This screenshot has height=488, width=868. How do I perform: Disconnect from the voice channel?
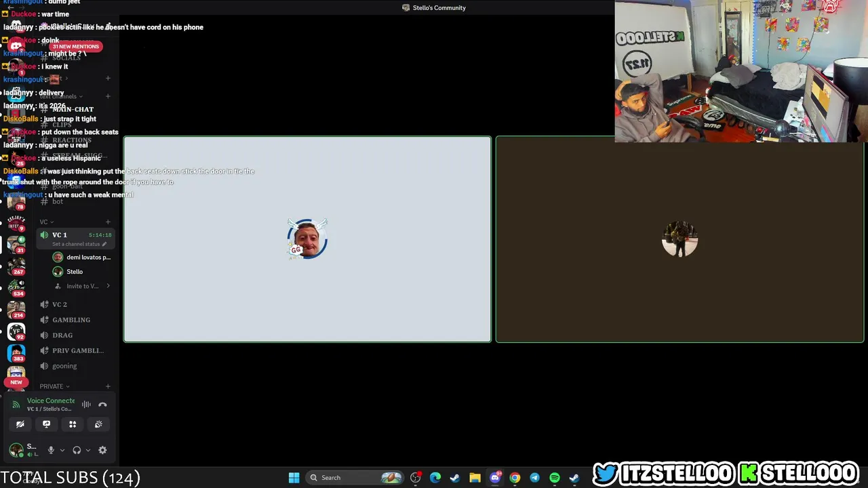point(102,405)
